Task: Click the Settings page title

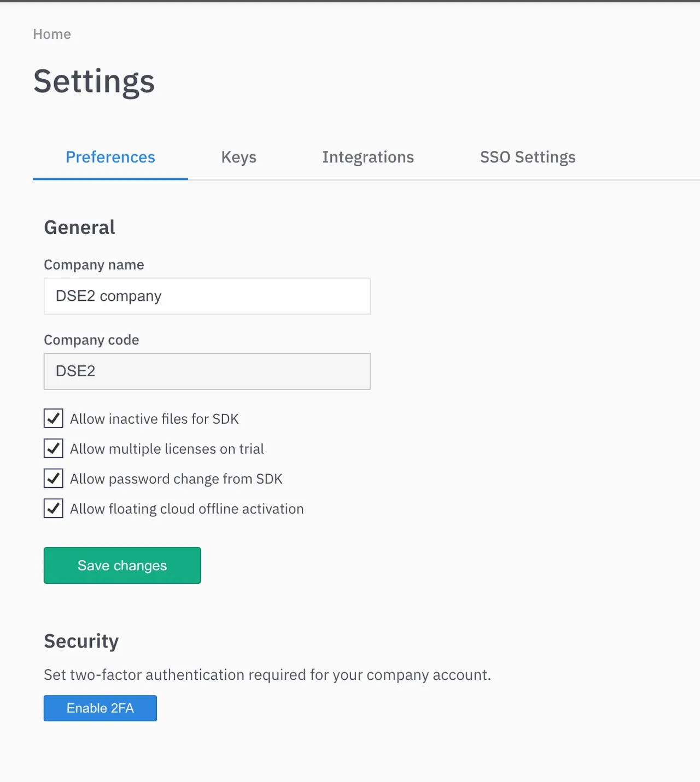Action: coord(94,81)
